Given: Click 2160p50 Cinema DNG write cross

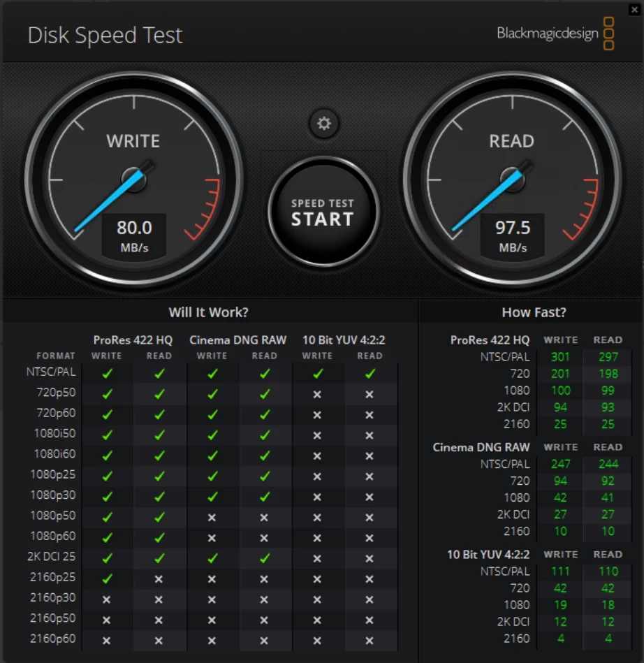Looking at the screenshot, I should click(212, 620).
